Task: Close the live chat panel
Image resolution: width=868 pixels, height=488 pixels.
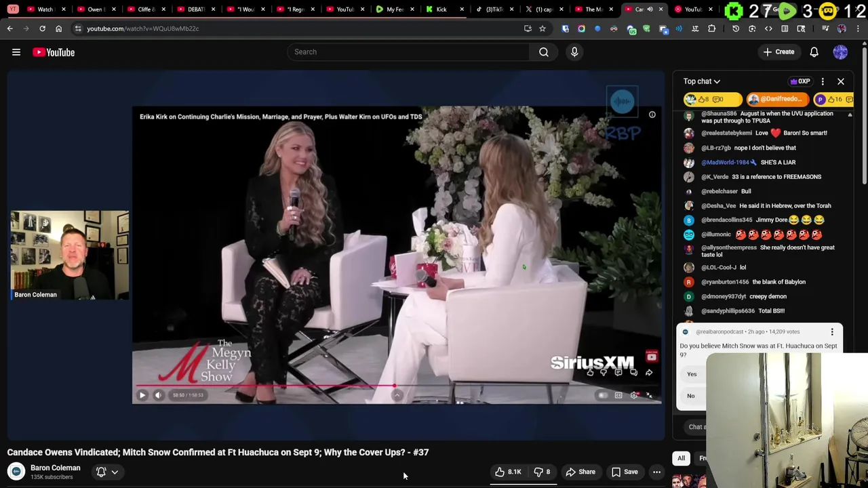Action: pos(840,81)
